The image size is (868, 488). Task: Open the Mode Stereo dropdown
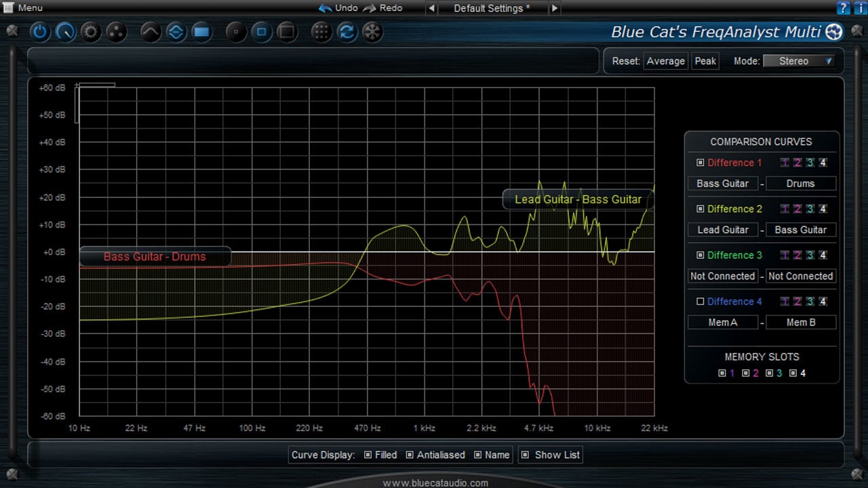point(799,61)
